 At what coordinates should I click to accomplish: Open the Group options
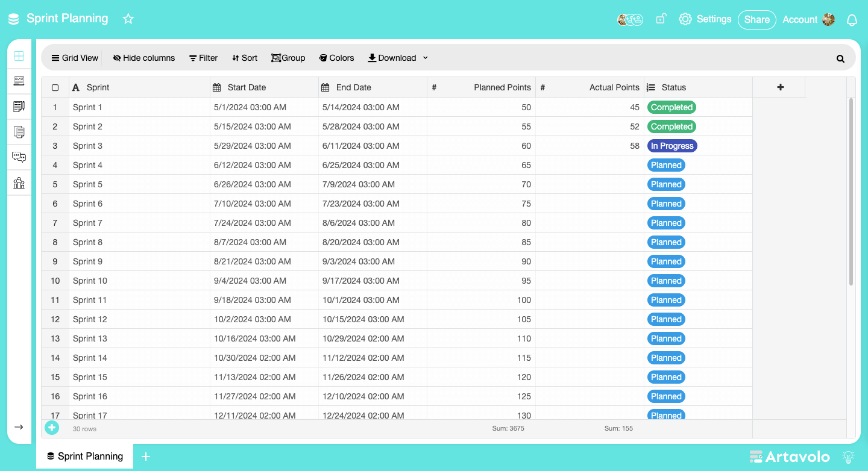[x=288, y=58]
